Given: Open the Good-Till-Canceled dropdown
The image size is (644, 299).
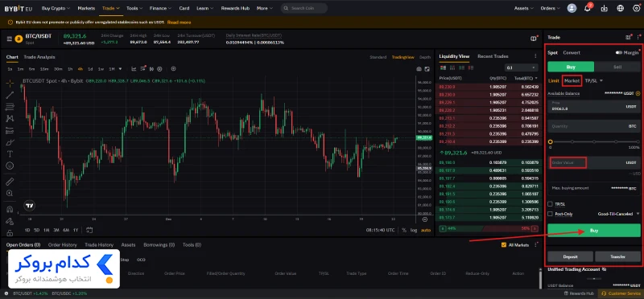Looking at the screenshot, I should (618, 214).
